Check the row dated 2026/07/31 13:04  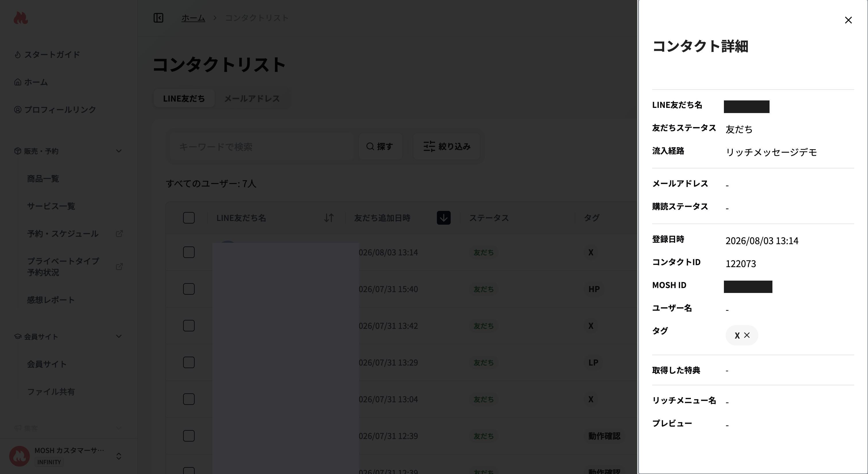click(189, 399)
